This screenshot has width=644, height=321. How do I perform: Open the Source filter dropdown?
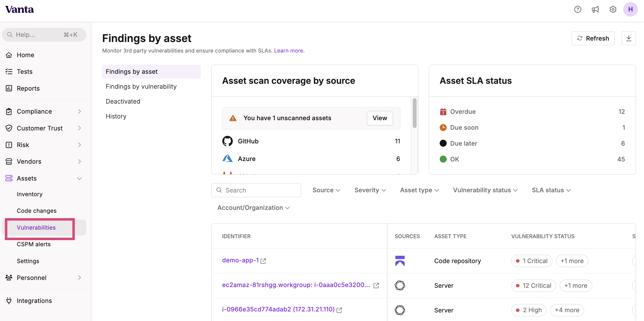tap(326, 190)
